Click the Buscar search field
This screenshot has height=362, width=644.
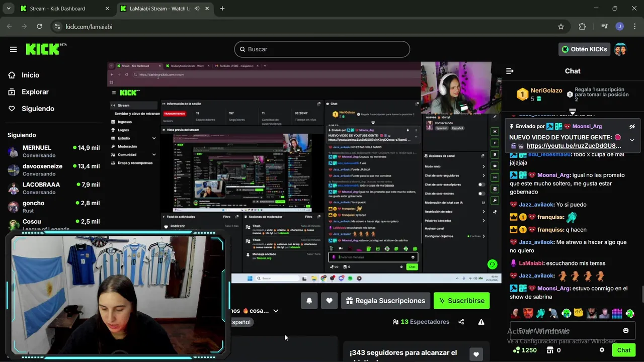click(322, 49)
